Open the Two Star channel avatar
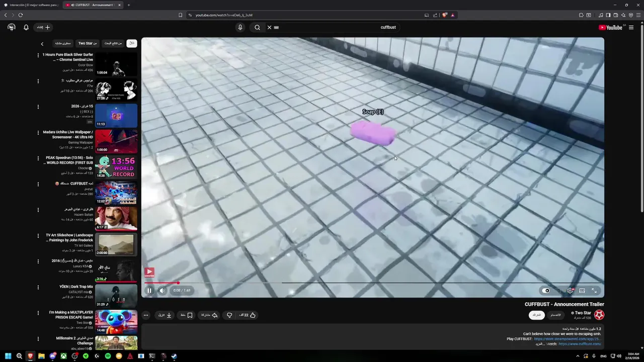The image size is (644, 362). 599,315
